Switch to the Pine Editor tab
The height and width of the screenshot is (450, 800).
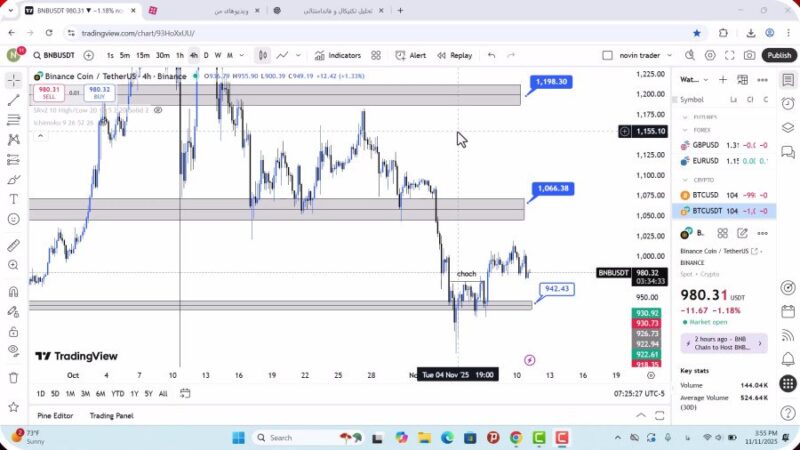pos(56,416)
